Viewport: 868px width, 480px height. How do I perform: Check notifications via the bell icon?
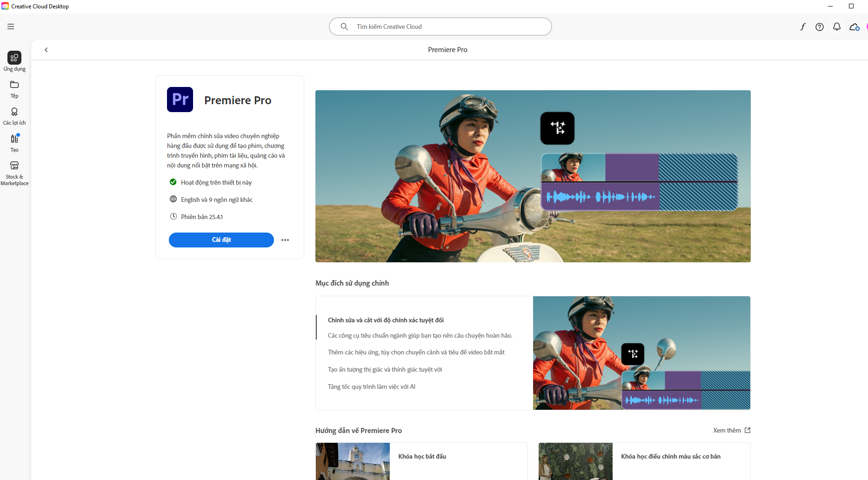(836, 27)
